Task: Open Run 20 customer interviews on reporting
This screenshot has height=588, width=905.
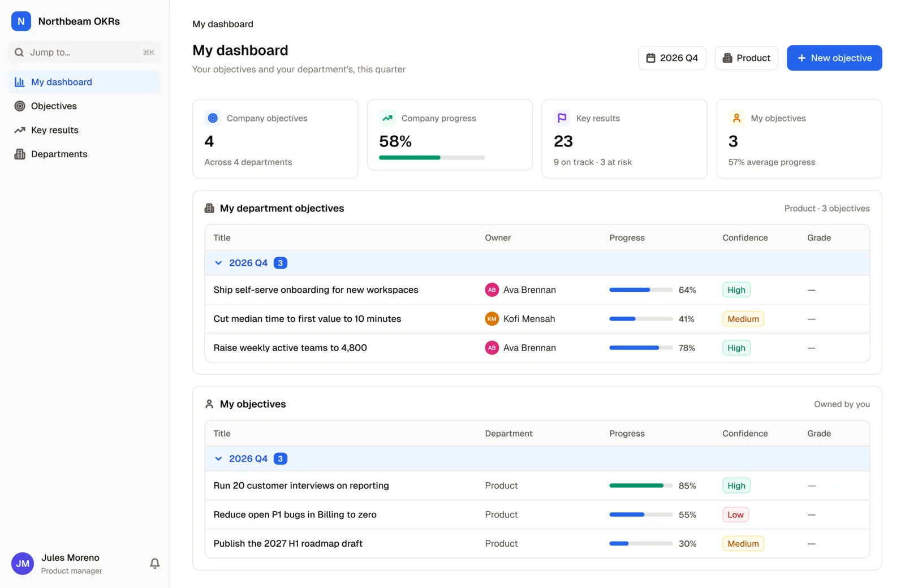Action: coord(301,486)
